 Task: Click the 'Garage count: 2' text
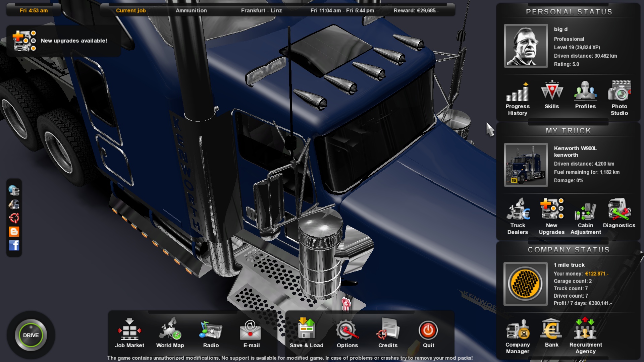[x=573, y=281]
